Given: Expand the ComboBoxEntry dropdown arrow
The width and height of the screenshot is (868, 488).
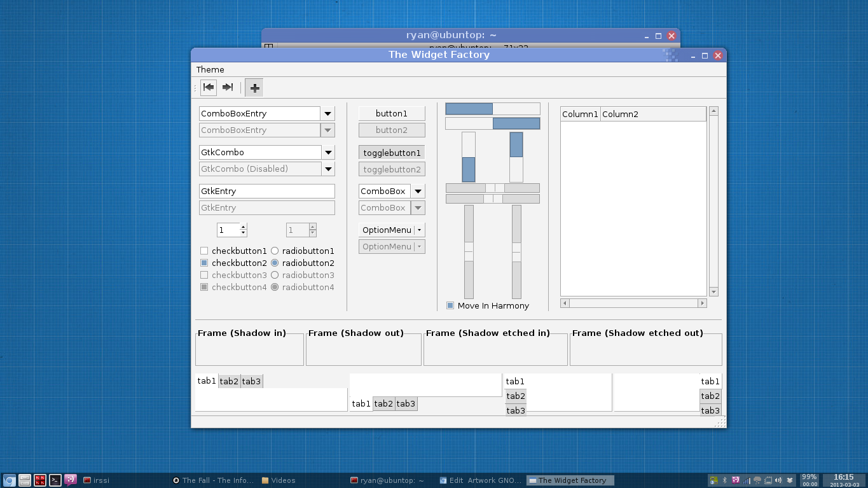Looking at the screenshot, I should coord(327,114).
